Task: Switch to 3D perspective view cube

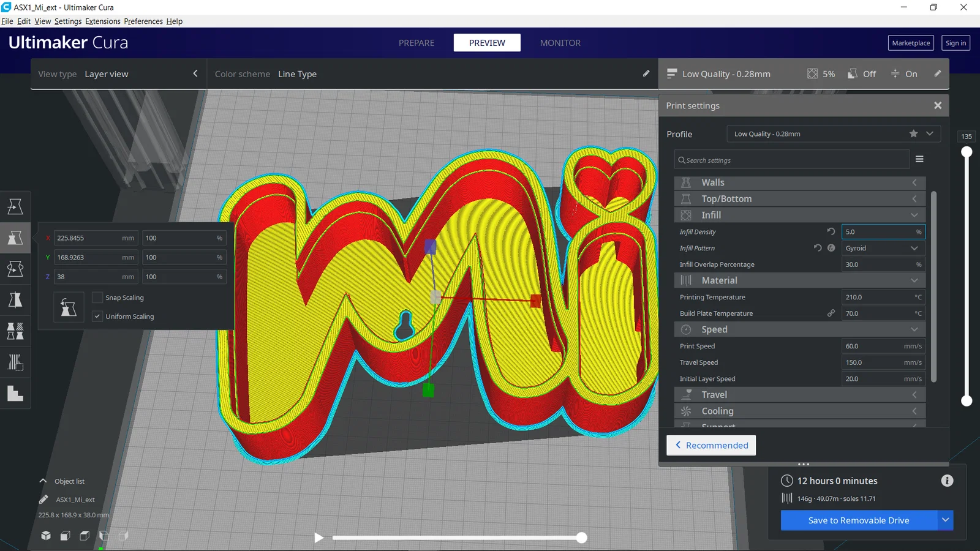Action: (46, 536)
